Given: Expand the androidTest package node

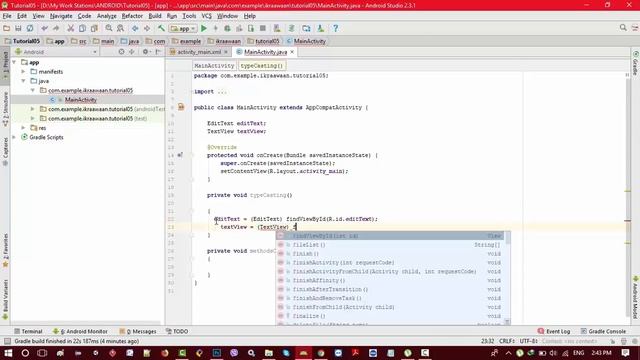Looking at the screenshot, I should point(33,109).
